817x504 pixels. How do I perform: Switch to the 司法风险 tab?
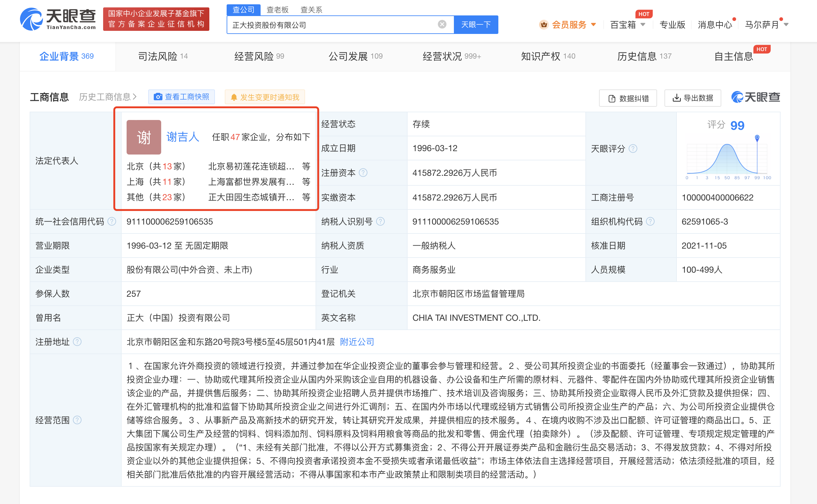click(x=162, y=56)
